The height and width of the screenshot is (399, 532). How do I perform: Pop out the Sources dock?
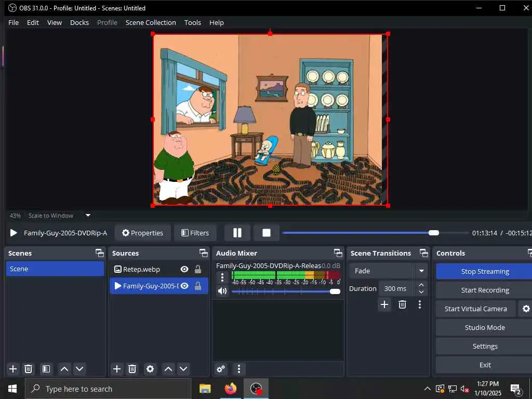click(203, 253)
